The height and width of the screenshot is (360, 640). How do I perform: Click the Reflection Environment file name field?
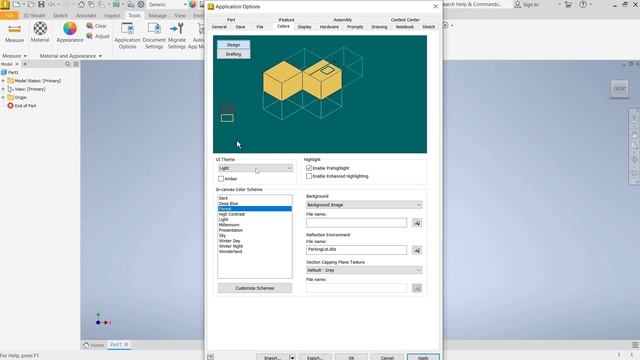point(356,250)
